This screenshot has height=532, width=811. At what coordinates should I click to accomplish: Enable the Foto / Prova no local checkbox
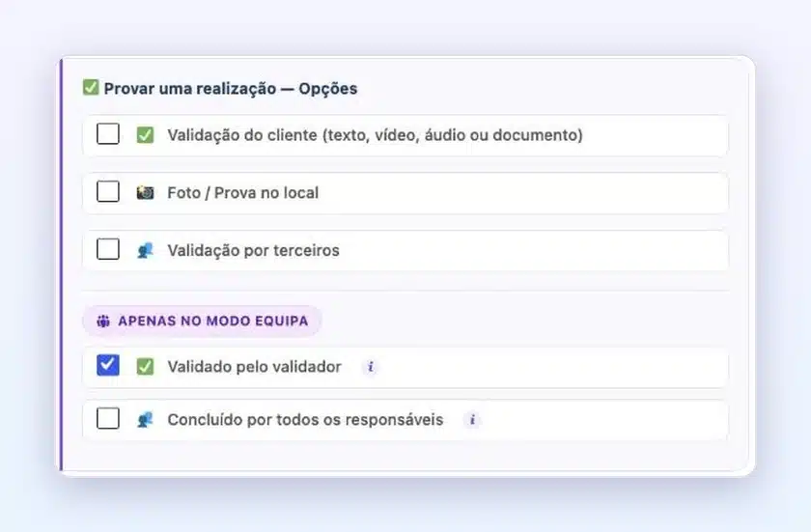point(108,192)
